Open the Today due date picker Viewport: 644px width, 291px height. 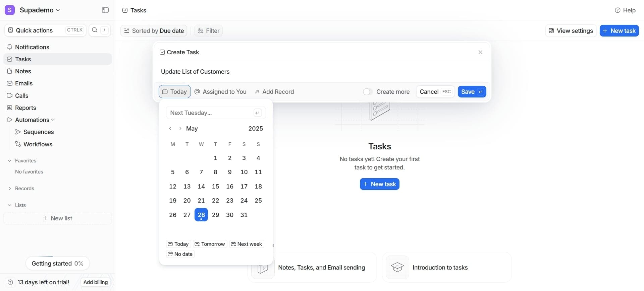(175, 92)
